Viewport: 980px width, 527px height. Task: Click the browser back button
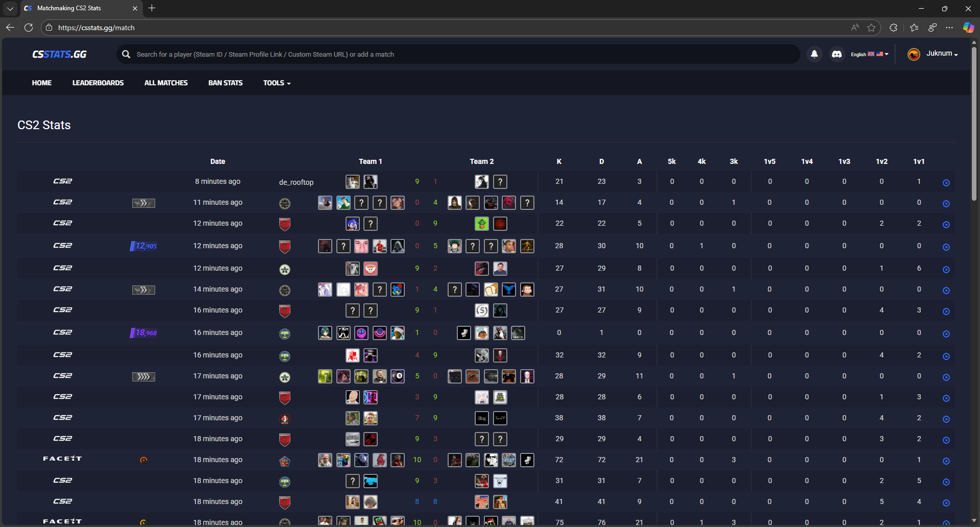point(10,28)
